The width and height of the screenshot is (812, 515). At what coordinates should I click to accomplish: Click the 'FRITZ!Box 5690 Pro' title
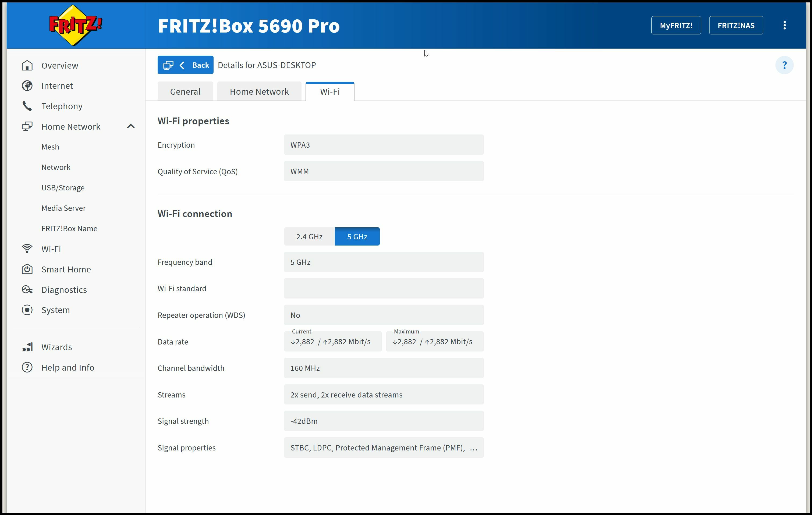(x=249, y=26)
